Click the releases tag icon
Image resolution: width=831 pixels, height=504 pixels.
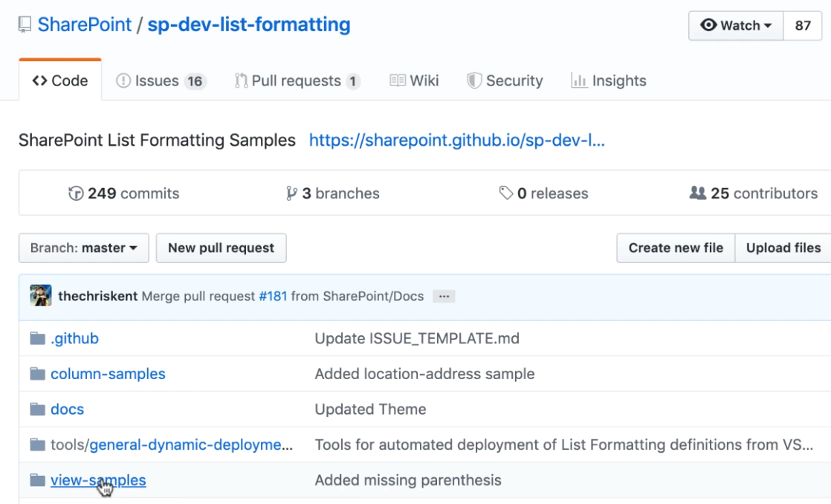tap(506, 193)
